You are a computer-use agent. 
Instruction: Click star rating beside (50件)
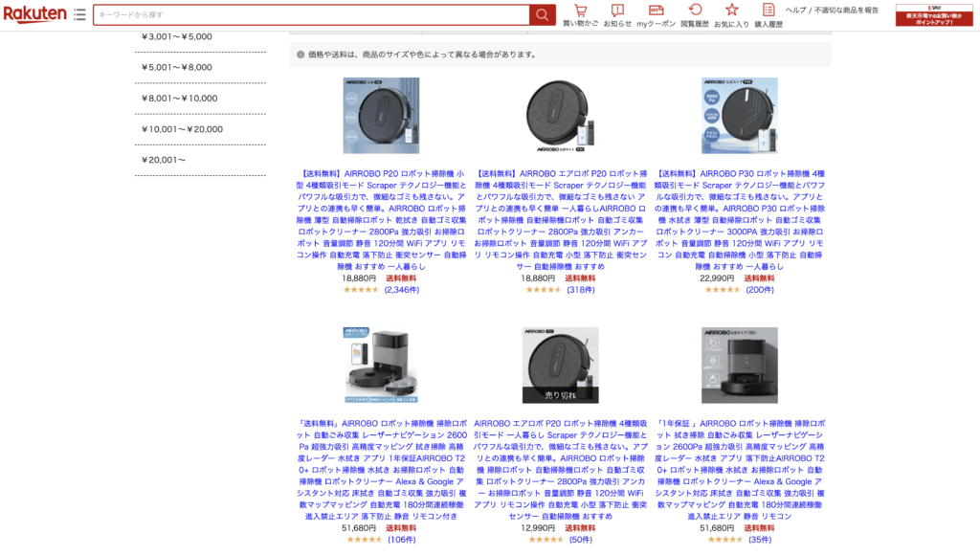coord(546,540)
